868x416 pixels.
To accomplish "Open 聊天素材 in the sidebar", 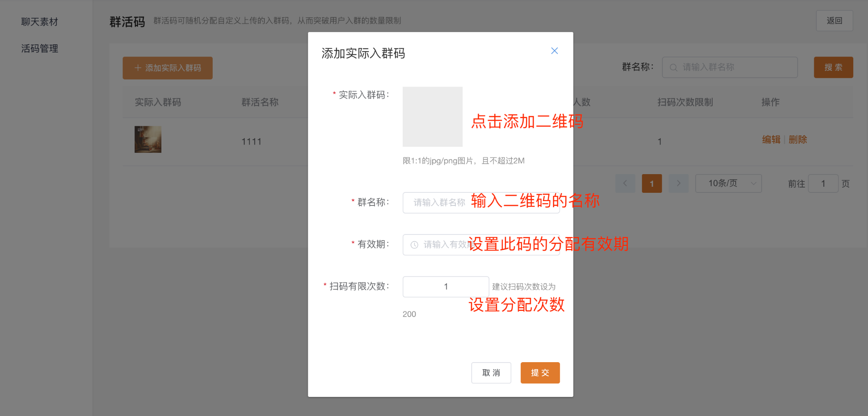I will tap(39, 22).
